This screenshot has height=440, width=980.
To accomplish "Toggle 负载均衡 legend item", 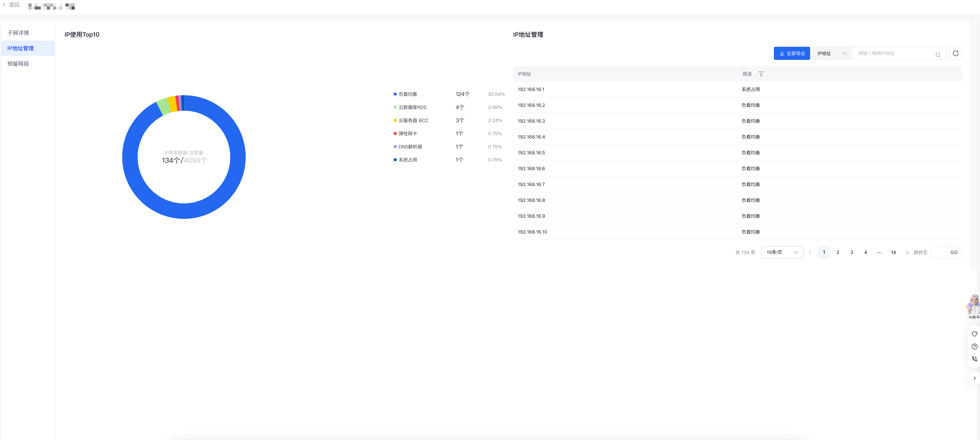I will point(405,94).
